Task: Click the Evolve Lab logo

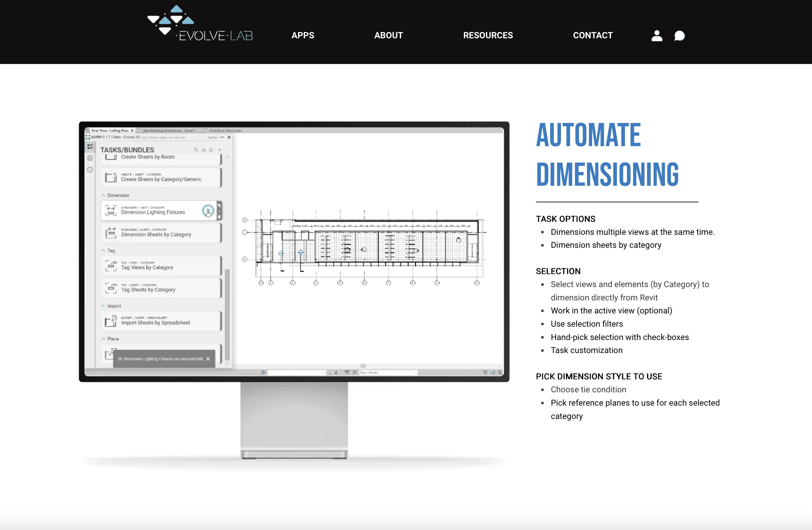Action: click(200, 24)
